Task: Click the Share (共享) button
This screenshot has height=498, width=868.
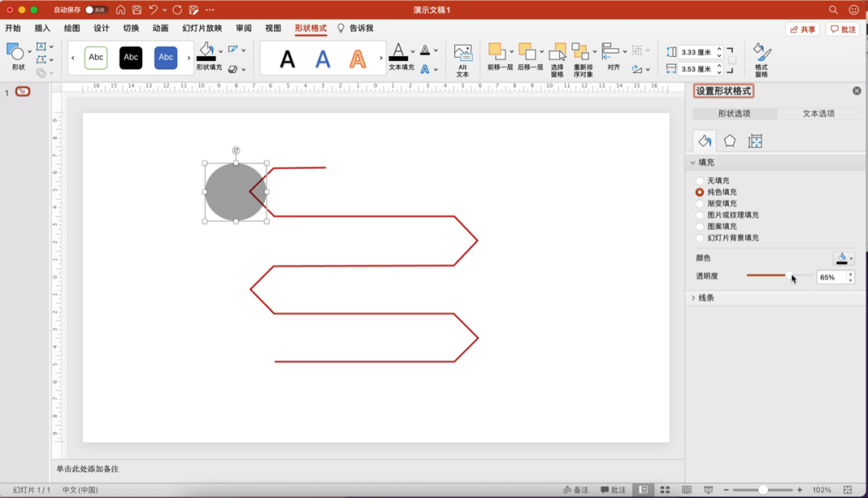Action: 802,29
